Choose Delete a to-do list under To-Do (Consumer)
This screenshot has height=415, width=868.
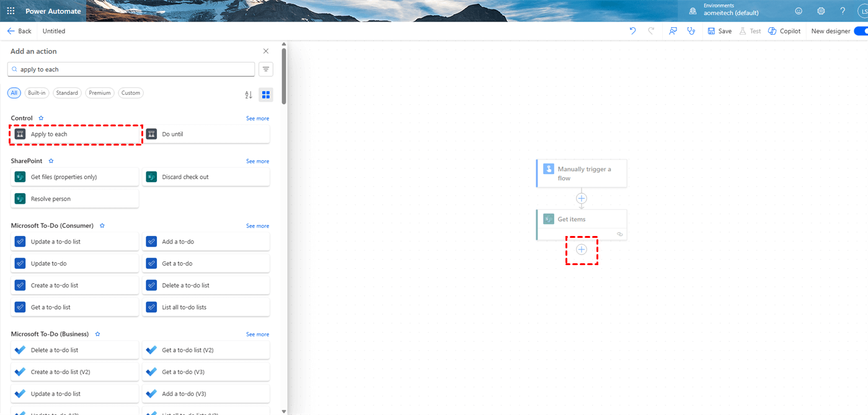[x=206, y=286]
